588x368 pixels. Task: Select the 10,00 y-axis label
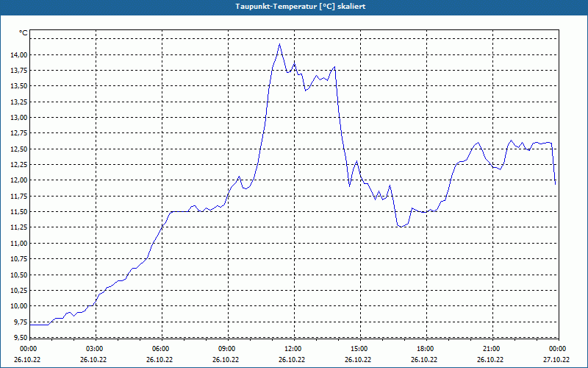(x=19, y=305)
